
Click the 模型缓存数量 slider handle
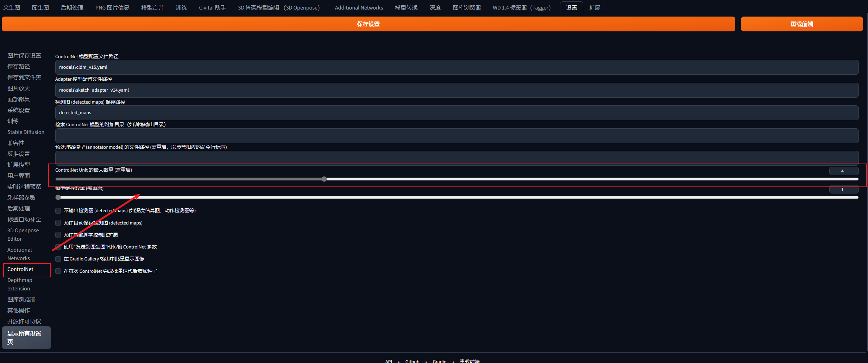point(58,197)
